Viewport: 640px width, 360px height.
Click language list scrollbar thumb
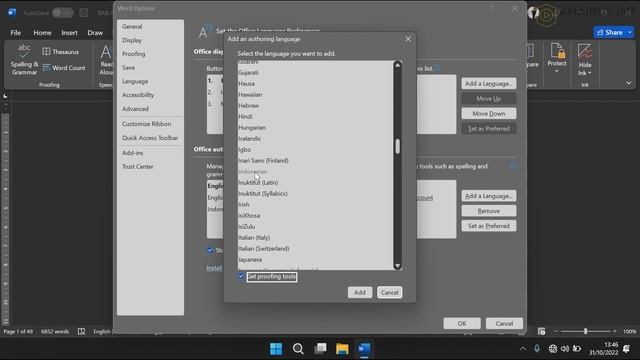pyautogui.click(x=398, y=146)
